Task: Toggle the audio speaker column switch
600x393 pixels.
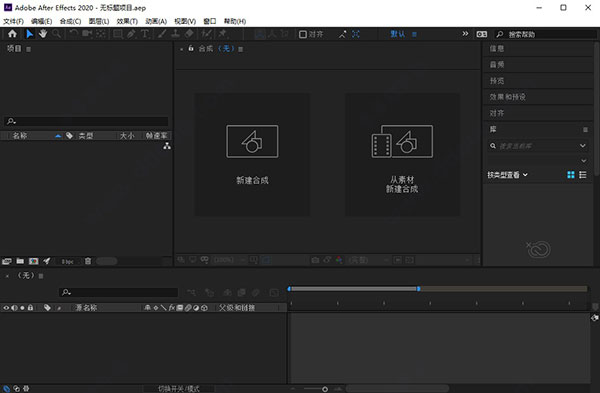Action: (x=14, y=308)
